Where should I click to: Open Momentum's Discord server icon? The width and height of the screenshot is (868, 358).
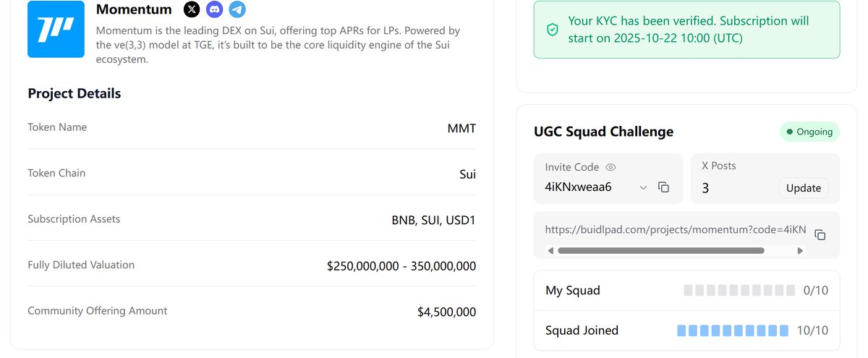coord(214,9)
